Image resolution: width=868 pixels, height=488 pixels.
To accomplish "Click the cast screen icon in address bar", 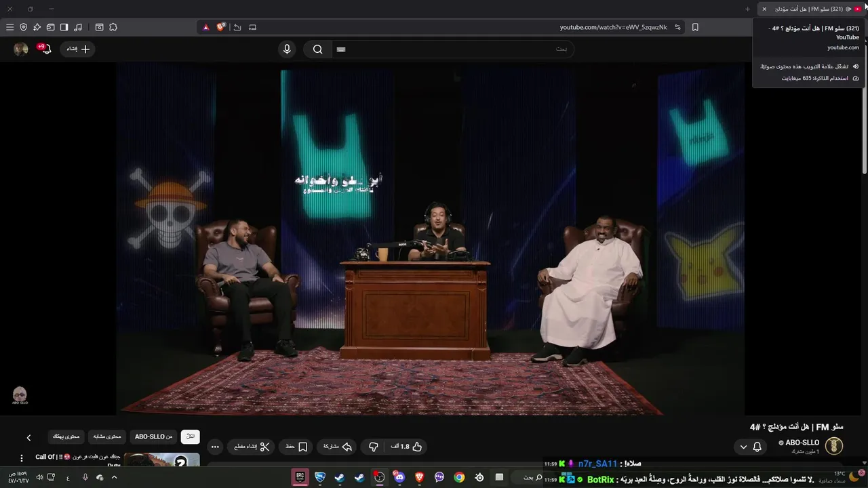I will click(253, 27).
